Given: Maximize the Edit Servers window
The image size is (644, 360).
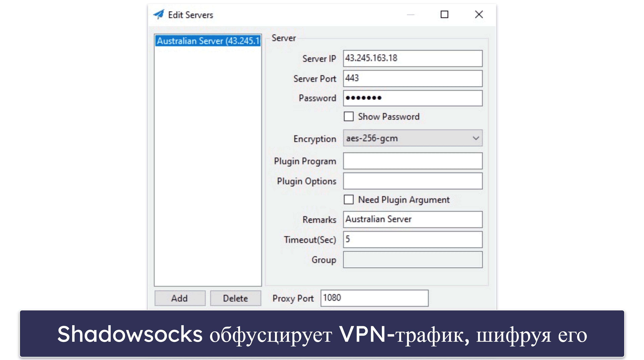Looking at the screenshot, I should coord(444,14).
